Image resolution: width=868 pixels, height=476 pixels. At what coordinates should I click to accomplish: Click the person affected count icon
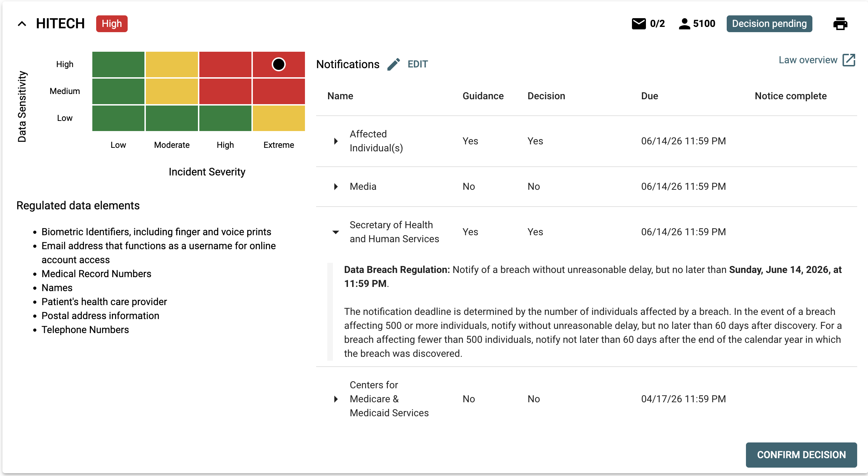coord(684,24)
